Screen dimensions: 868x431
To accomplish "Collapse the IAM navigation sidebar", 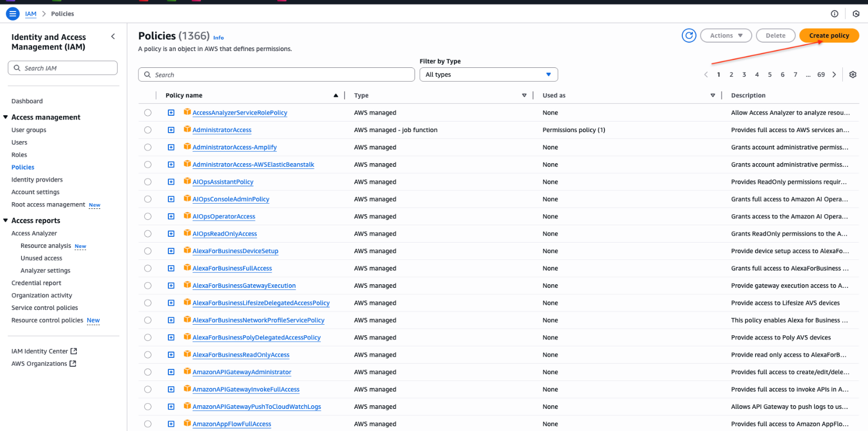I will point(113,37).
